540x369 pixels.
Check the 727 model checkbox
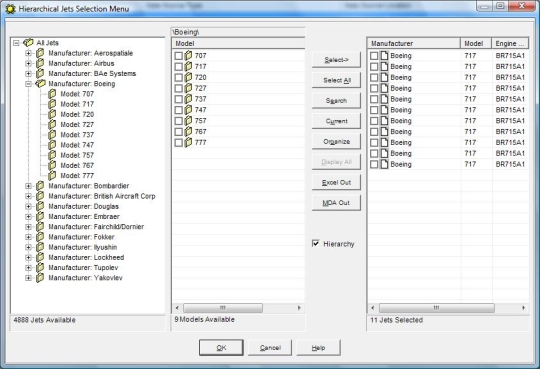178,88
